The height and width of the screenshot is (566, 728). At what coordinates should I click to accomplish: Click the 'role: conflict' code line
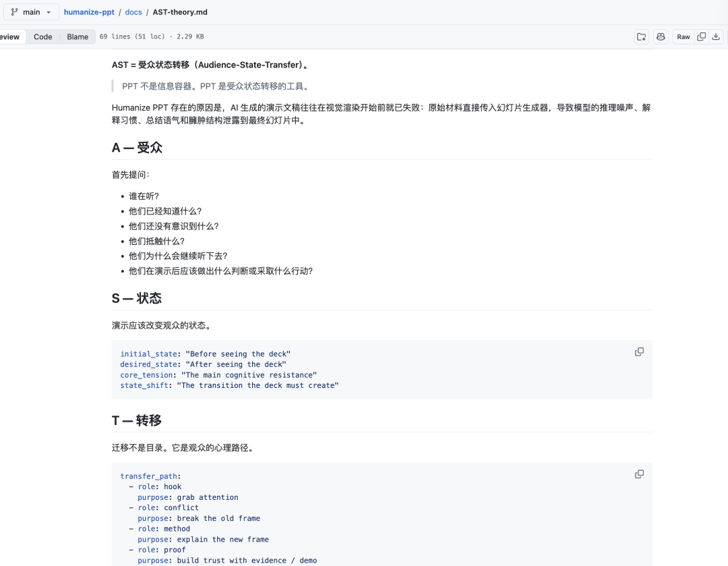click(x=164, y=507)
